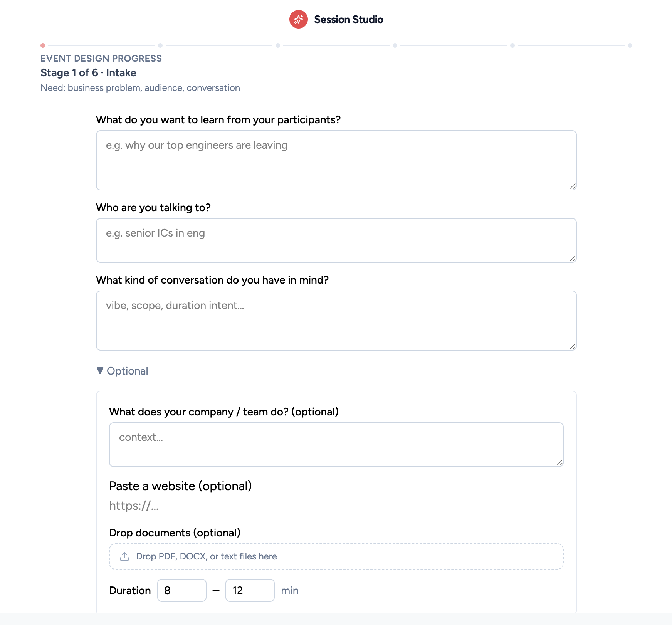Click the Session Studio title text
The image size is (672, 625).
coord(349,19)
